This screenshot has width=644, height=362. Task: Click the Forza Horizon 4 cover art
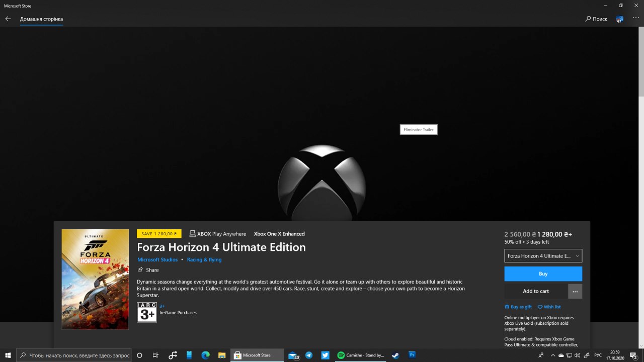(x=95, y=279)
